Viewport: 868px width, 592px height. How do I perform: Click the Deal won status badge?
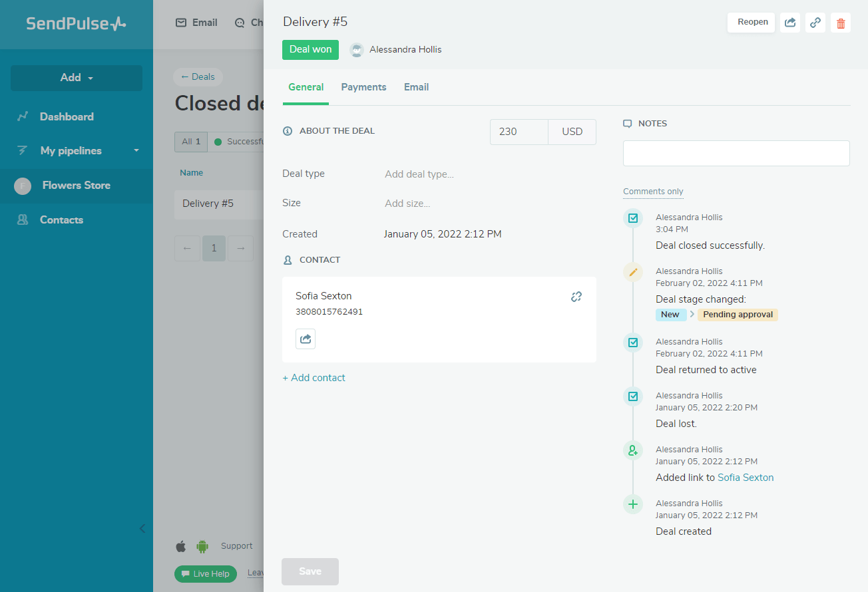310,50
